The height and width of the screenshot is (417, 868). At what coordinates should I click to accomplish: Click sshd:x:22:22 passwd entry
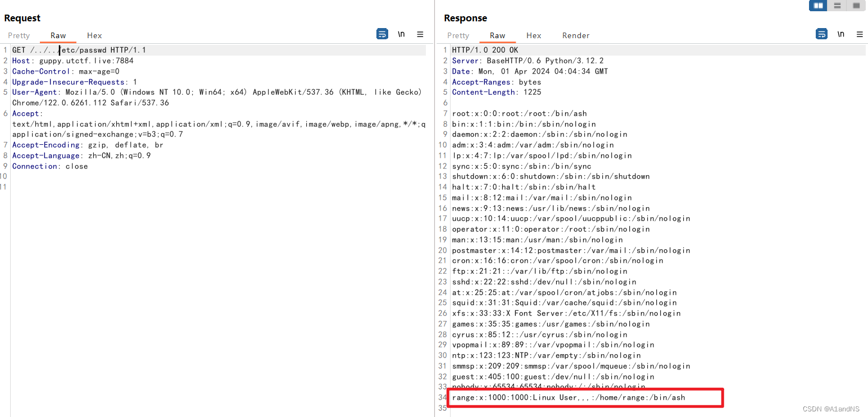tap(544, 282)
